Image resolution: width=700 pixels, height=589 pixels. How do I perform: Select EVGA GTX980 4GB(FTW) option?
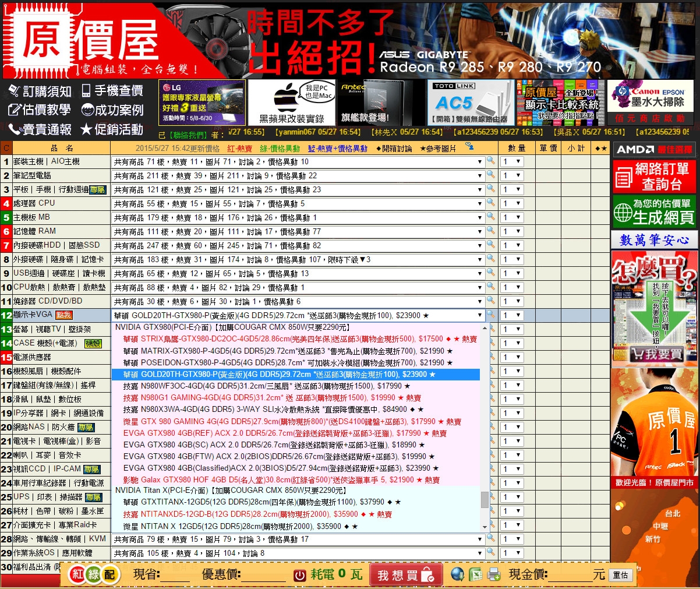(296, 456)
